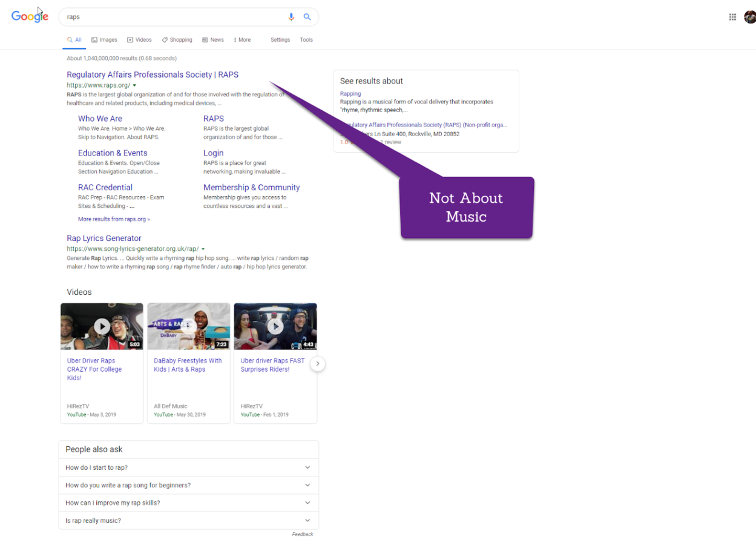
Task: Click the search input field containing 'raps'
Action: (173, 17)
